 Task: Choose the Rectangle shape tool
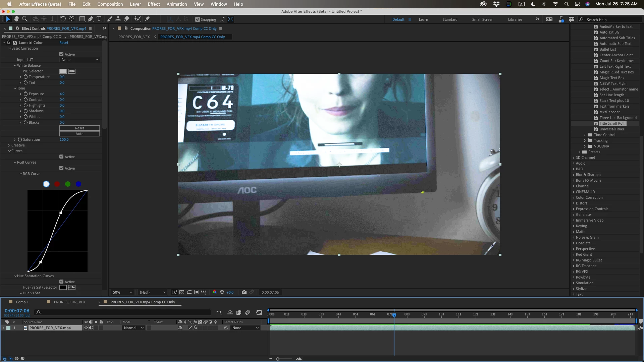pos(82,19)
